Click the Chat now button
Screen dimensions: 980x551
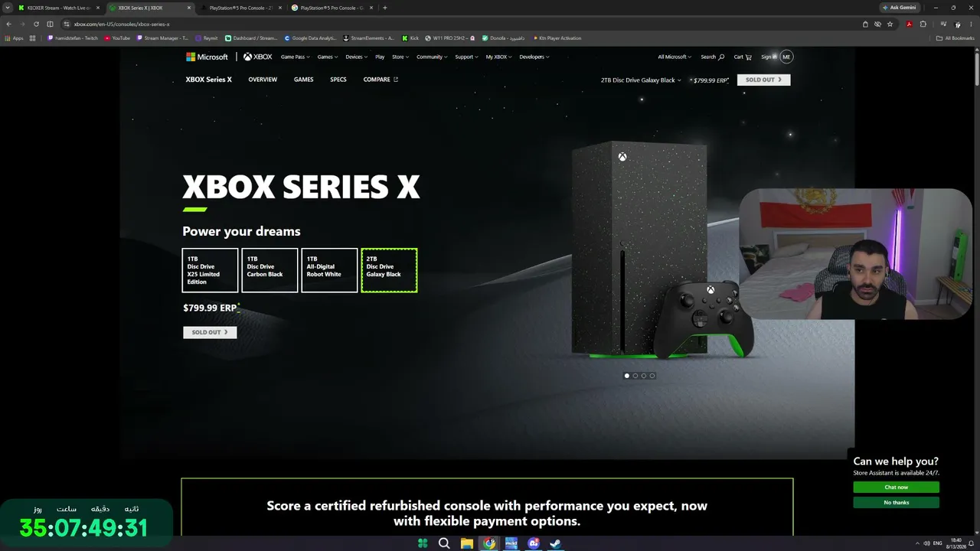click(x=896, y=487)
